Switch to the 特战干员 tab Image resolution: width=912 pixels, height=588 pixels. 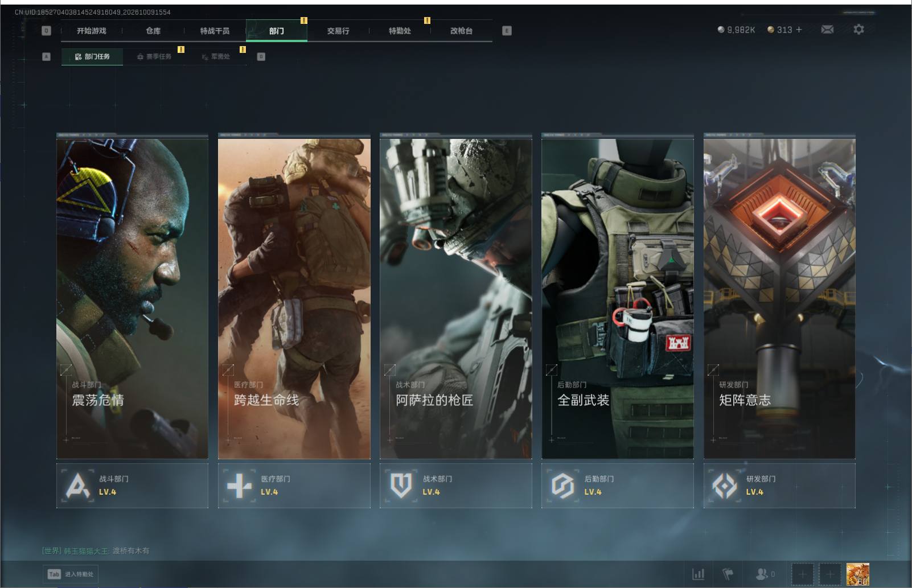click(x=215, y=31)
